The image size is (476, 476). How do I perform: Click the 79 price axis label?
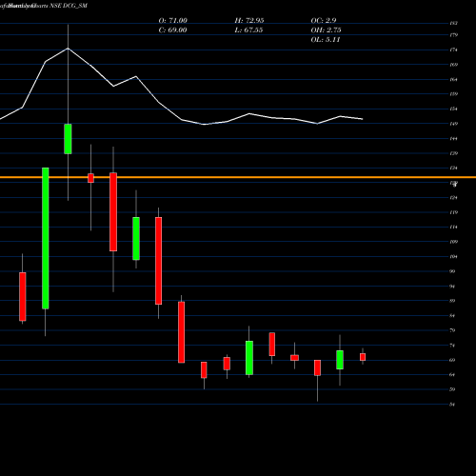pos(453,330)
